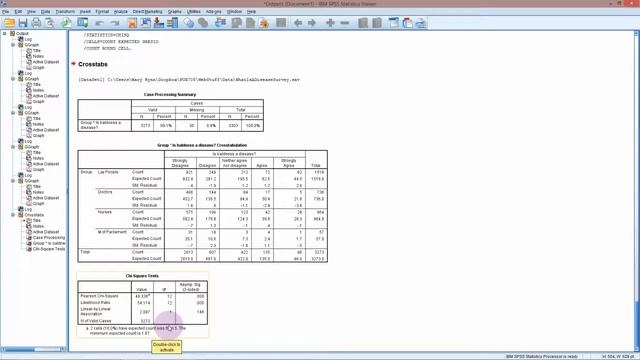Click the Insert New Title icon

(407, 23)
